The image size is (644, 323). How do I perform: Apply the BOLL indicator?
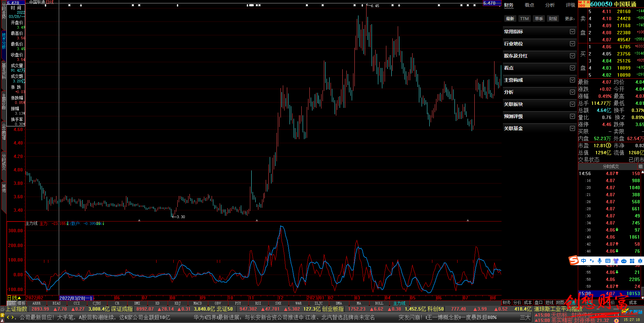click(379, 303)
